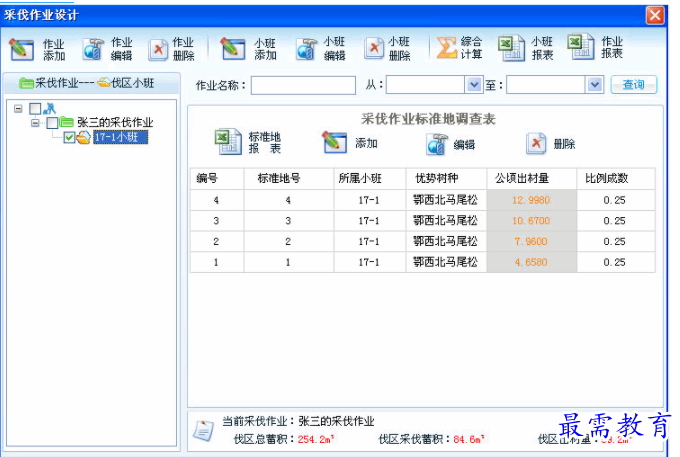This screenshot has width=680, height=457.
Task: Select the cell with value 4.6580
Action: (532, 262)
